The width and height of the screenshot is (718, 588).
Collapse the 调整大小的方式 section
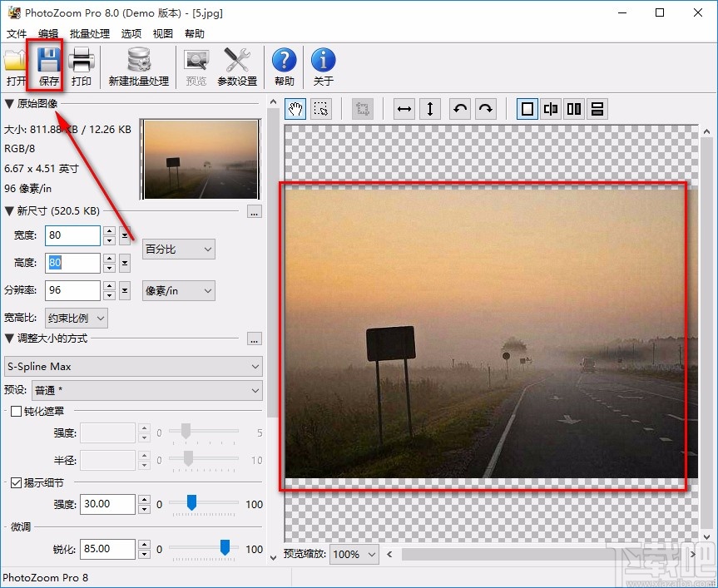point(9,338)
